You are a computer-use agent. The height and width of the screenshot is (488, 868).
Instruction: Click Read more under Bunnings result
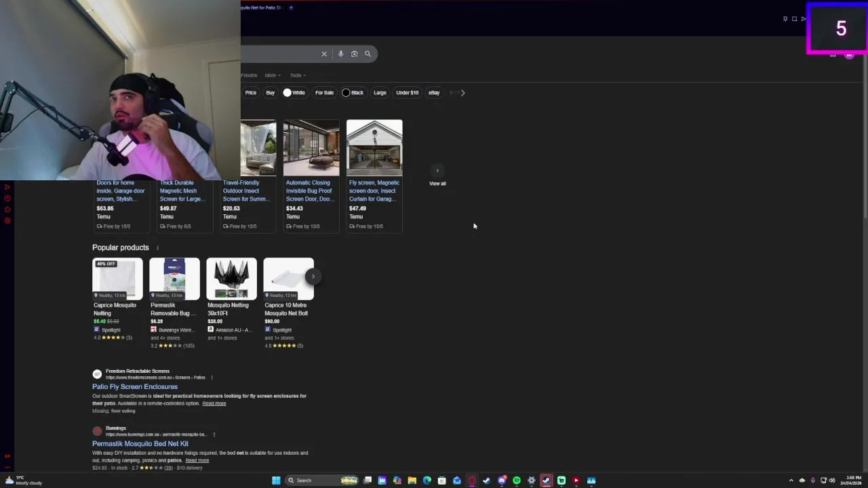pyautogui.click(x=197, y=460)
